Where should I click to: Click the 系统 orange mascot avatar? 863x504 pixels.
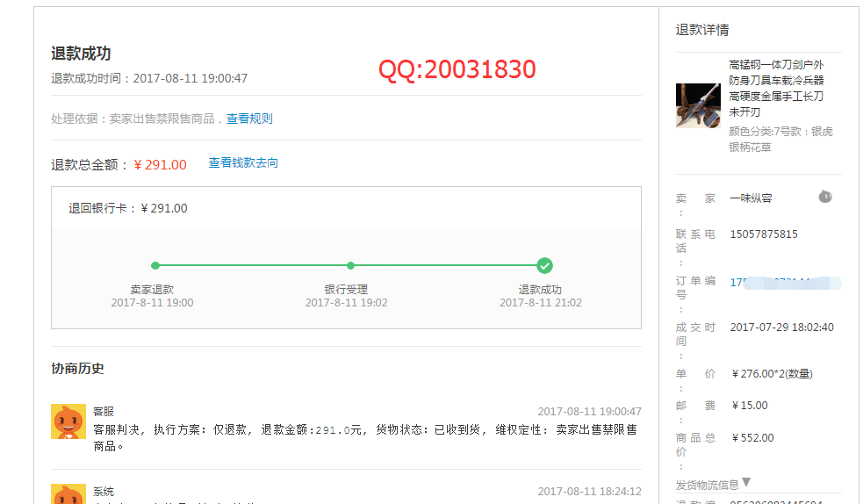pyautogui.click(x=68, y=494)
